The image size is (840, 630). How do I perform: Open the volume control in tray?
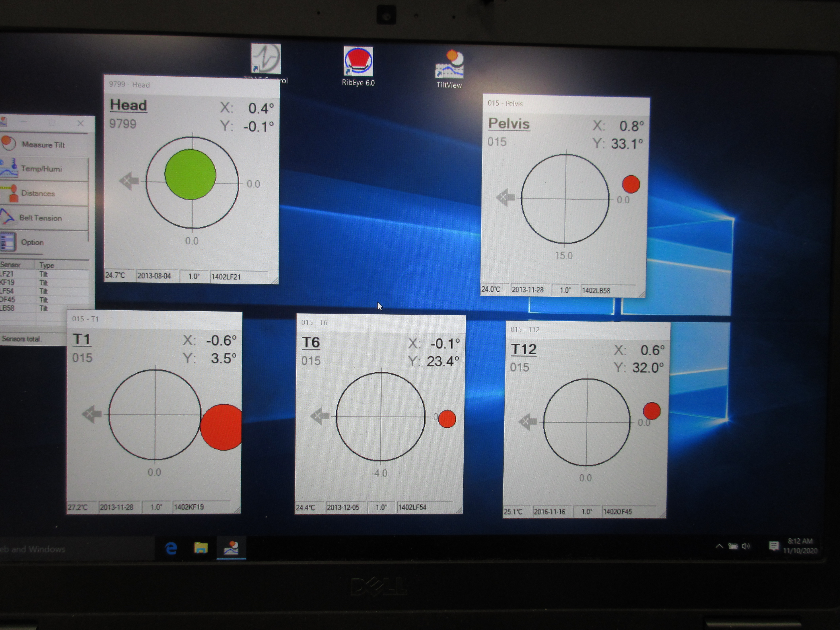click(746, 546)
